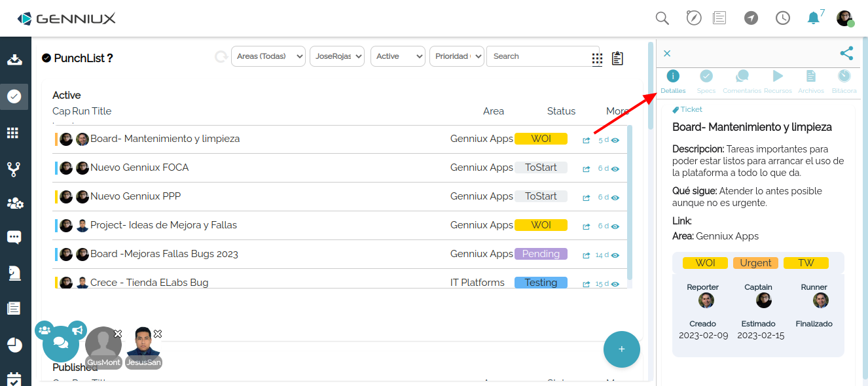Click the Testing status badge in the list

pyautogui.click(x=541, y=283)
